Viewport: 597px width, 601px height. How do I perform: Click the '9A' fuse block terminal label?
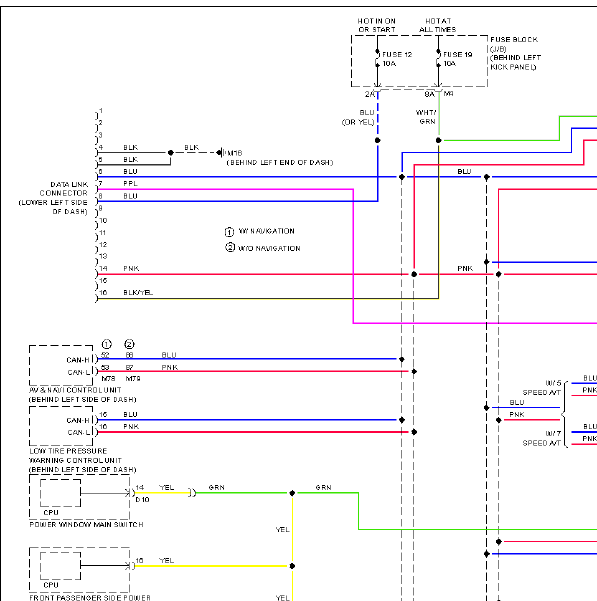[x=430, y=94]
